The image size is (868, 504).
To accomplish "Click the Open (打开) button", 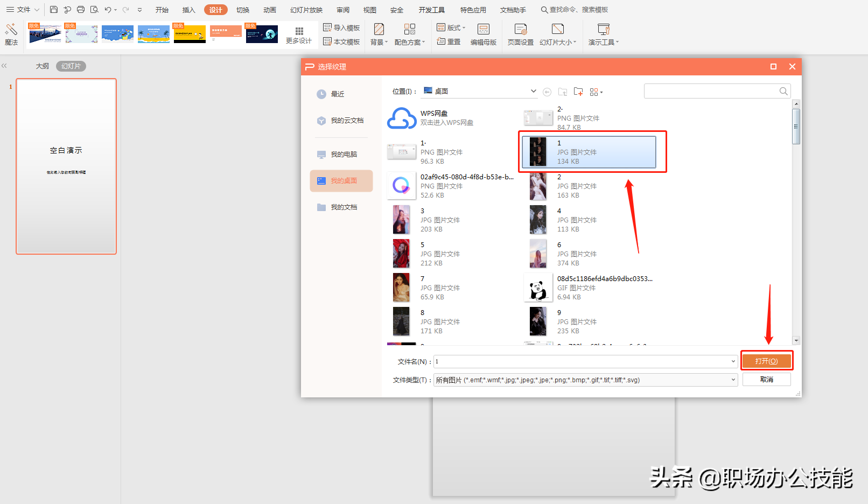I will (x=767, y=361).
